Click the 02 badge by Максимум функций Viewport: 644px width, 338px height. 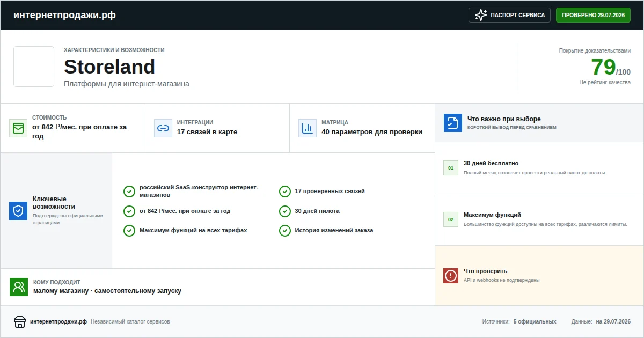click(451, 219)
